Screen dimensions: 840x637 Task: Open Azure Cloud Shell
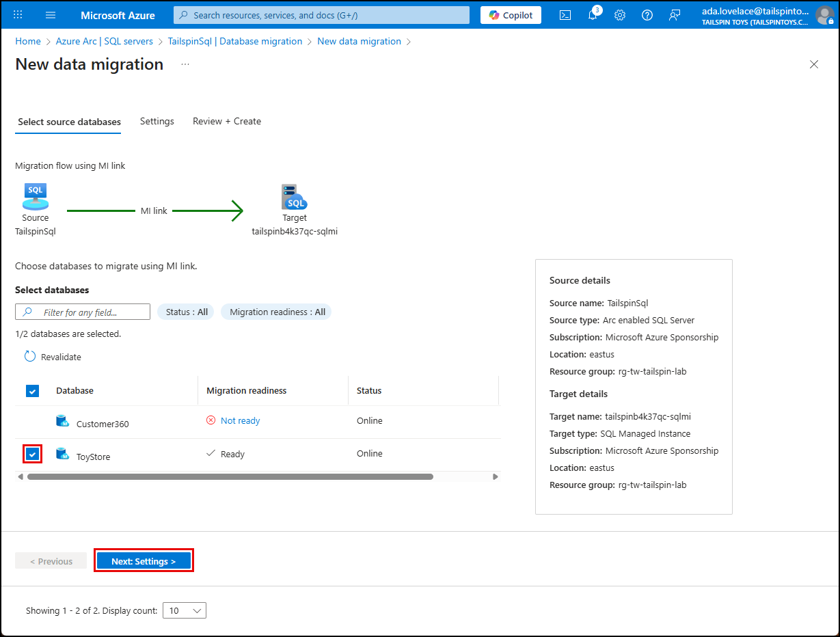pyautogui.click(x=565, y=14)
